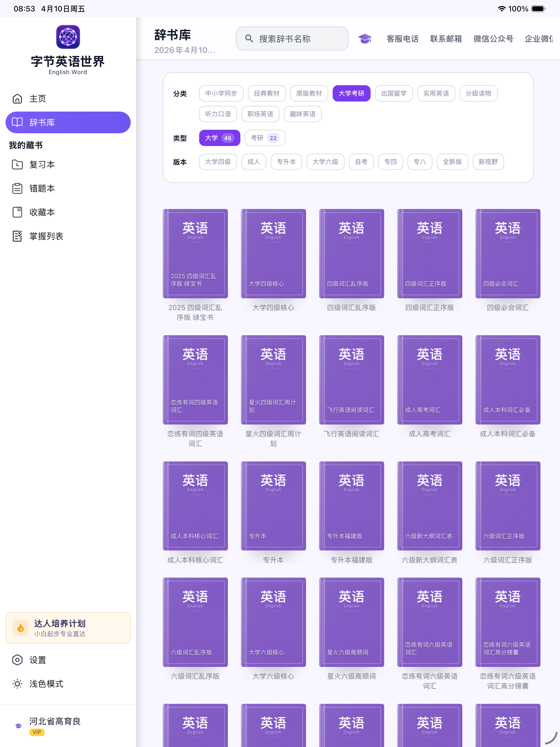Filter by 新视野 version
Viewport: 560px width, 747px height.
click(488, 162)
